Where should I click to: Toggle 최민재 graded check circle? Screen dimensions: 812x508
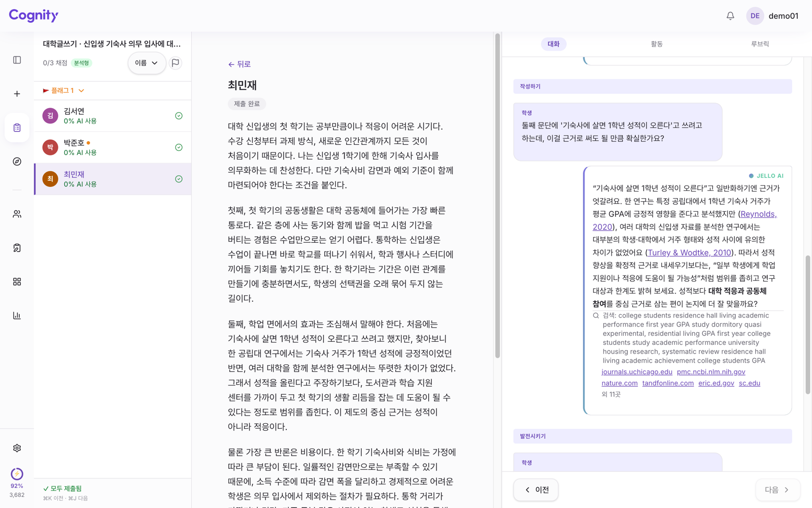179,179
